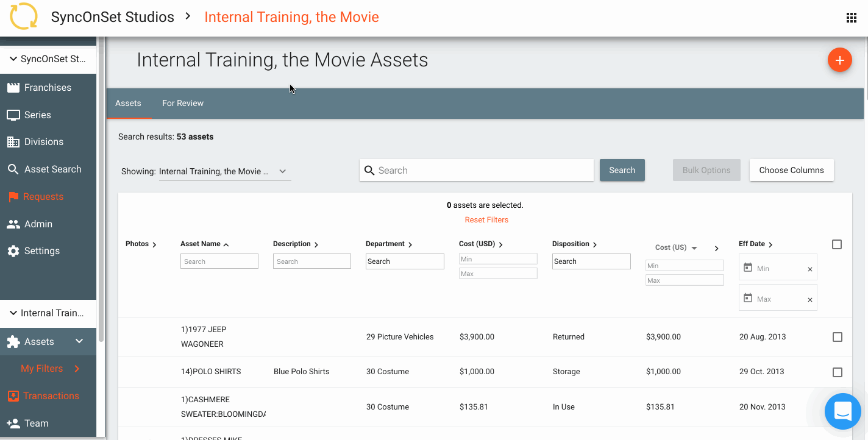Sort by Eff Date column
868x440 pixels.
coord(756,244)
